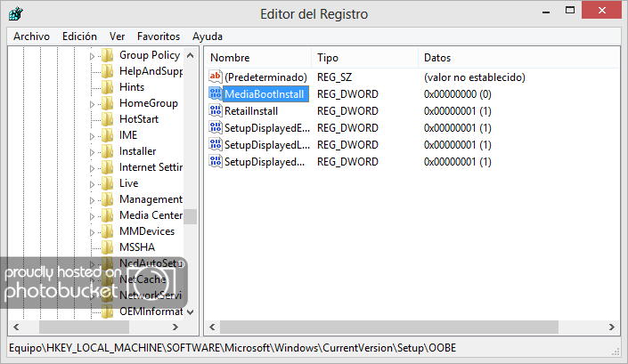Minimize the Editor del Registro window
The width and height of the screenshot is (628, 364).
click(x=546, y=12)
